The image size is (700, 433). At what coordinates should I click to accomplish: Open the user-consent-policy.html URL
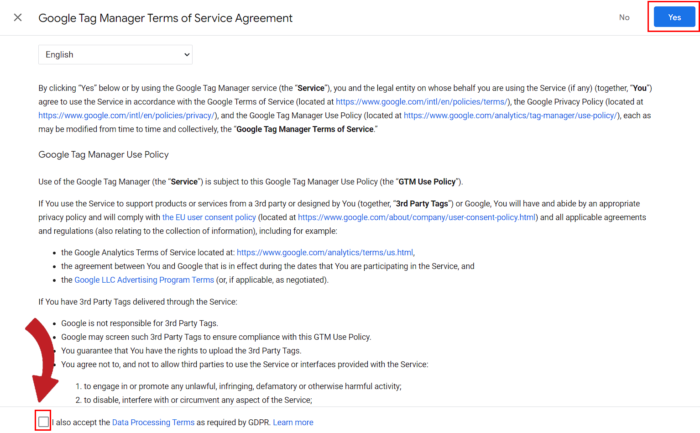coord(417,217)
